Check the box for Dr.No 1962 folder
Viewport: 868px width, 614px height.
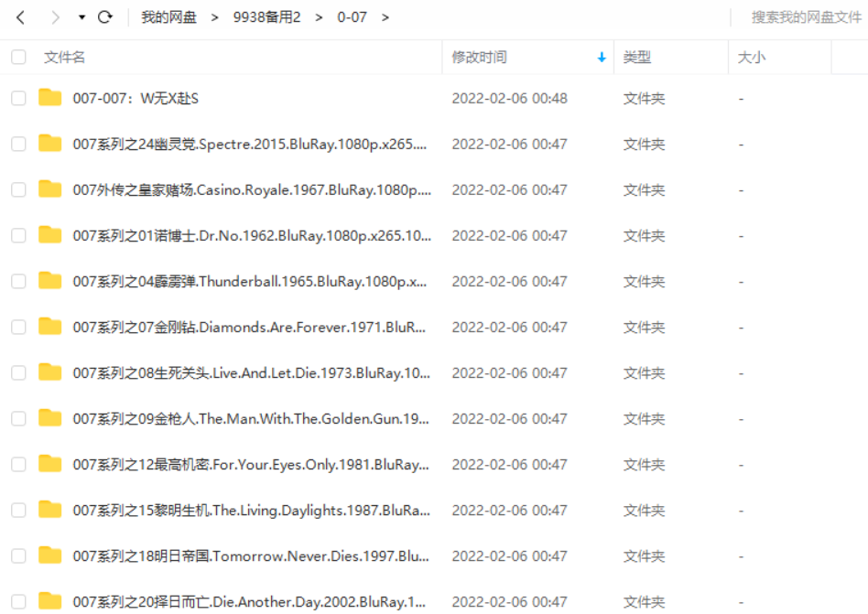(x=18, y=235)
